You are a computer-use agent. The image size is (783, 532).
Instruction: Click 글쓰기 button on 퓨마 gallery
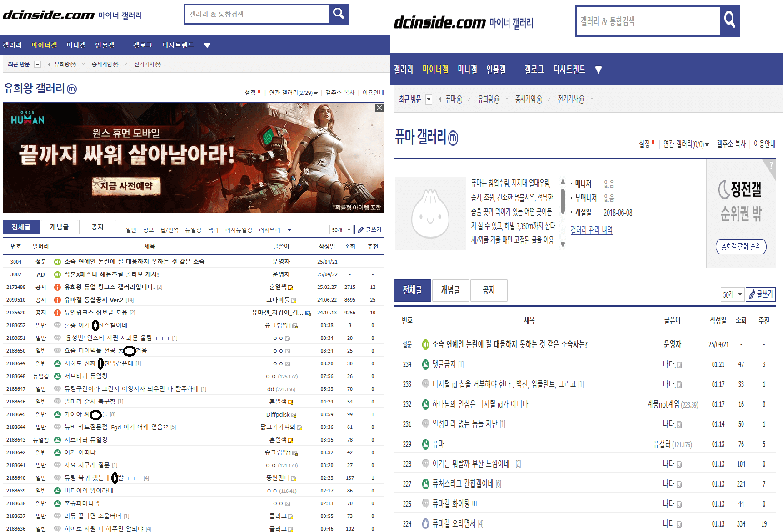tap(761, 294)
